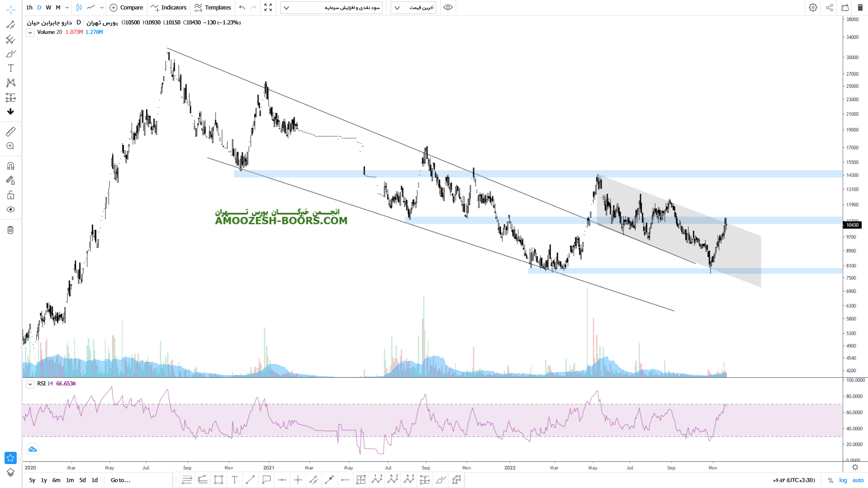Image resolution: width=868 pixels, height=488 pixels.
Task: Open the zoom in tool
Action: coord(11,146)
